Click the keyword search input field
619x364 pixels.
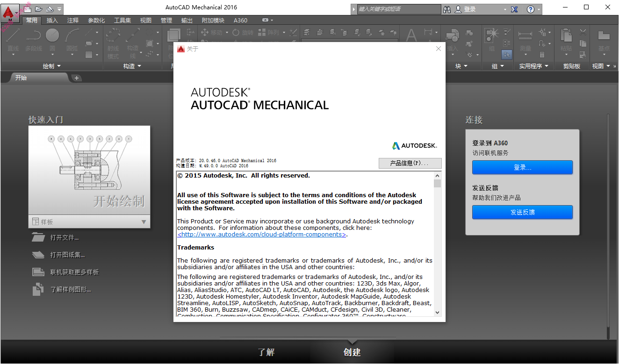(x=399, y=9)
